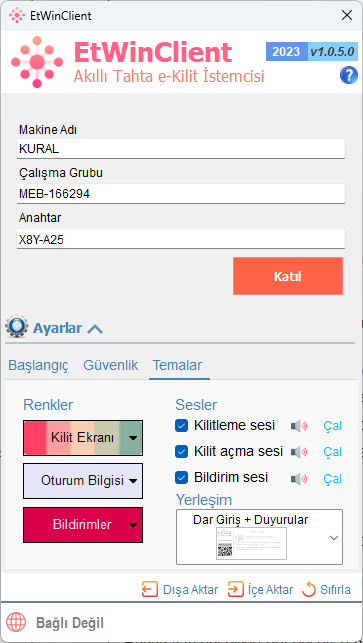Collapse the Ayarlar section chevron

(x=95, y=328)
